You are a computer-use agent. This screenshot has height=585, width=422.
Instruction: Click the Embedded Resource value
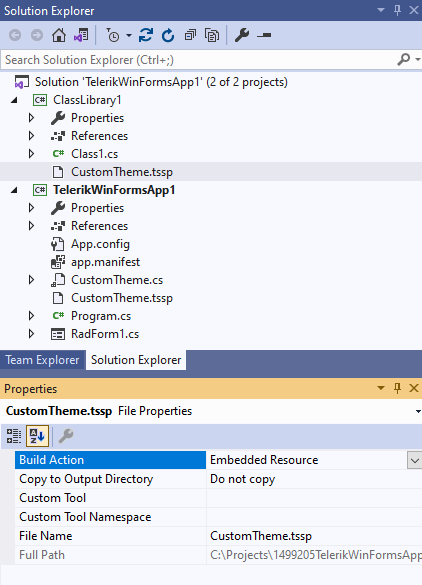[x=264, y=460]
